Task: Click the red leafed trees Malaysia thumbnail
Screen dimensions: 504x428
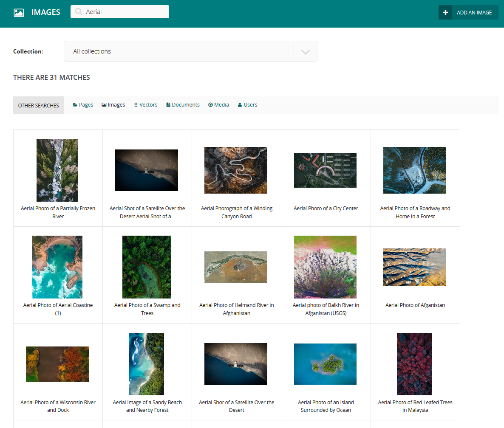Action: tap(414, 364)
